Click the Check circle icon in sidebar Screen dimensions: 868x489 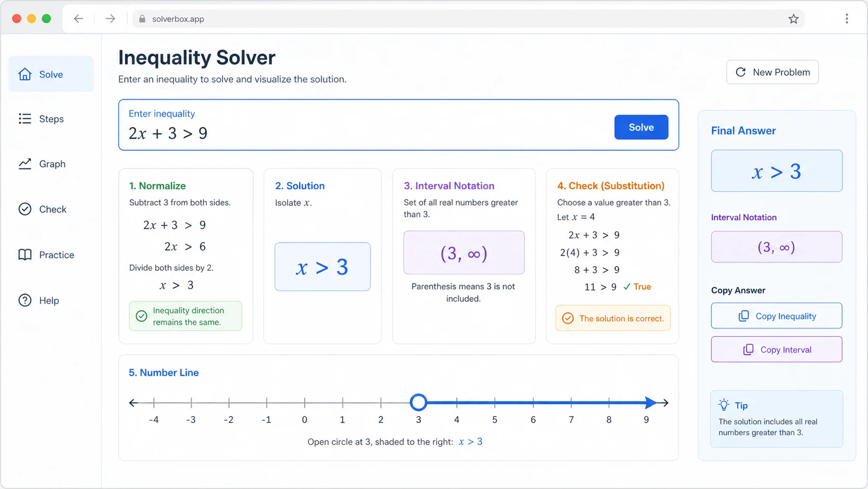[25, 209]
